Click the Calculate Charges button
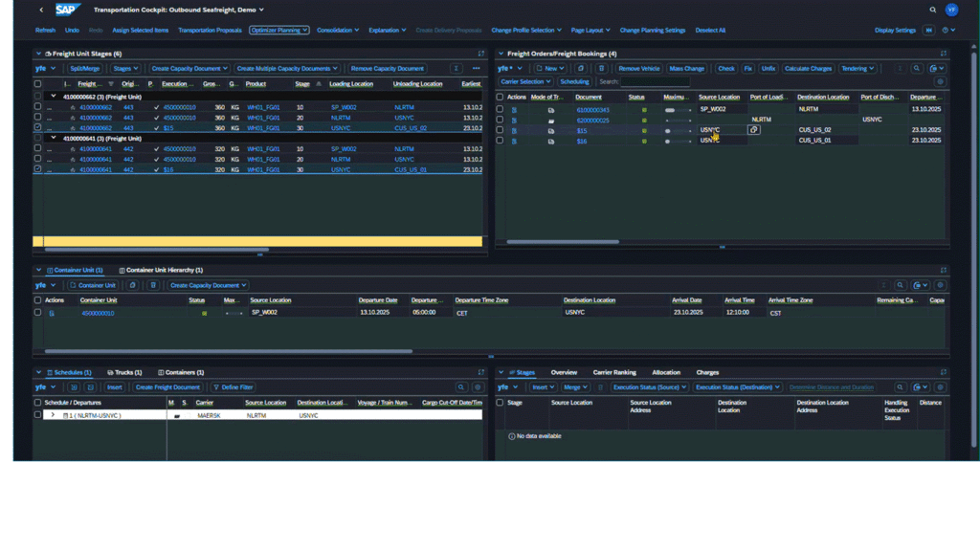This screenshot has width=980, height=551. coord(808,69)
